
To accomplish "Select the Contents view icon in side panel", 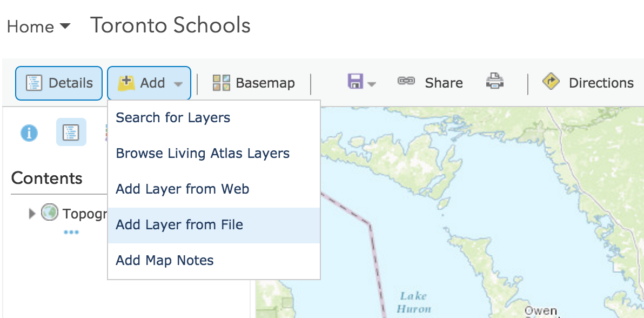I will click(x=71, y=132).
